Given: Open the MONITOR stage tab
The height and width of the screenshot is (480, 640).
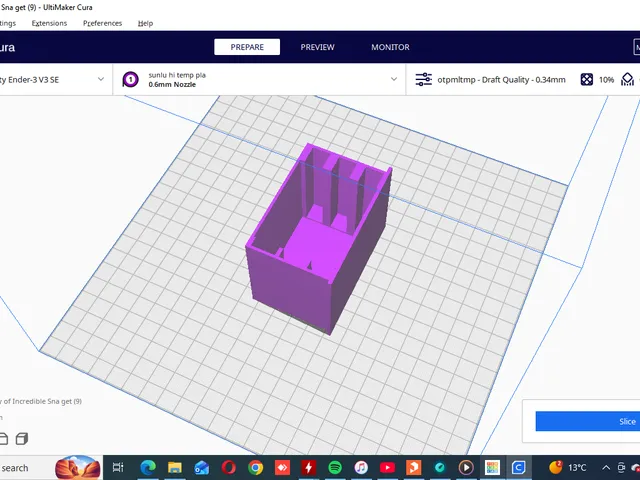Looking at the screenshot, I should pyautogui.click(x=390, y=47).
